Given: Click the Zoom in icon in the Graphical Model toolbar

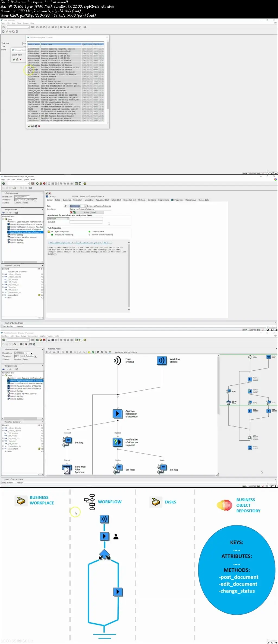Looking at the screenshot, I should click(x=102, y=352).
